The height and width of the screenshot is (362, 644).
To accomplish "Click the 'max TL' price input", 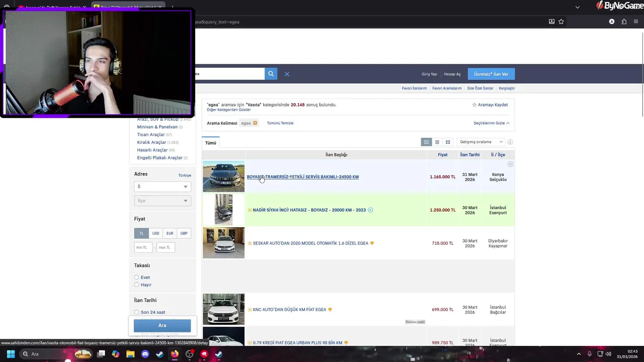I will [x=166, y=247].
